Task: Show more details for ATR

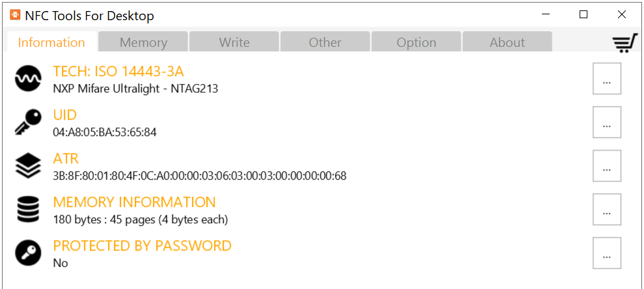Action: tap(607, 166)
